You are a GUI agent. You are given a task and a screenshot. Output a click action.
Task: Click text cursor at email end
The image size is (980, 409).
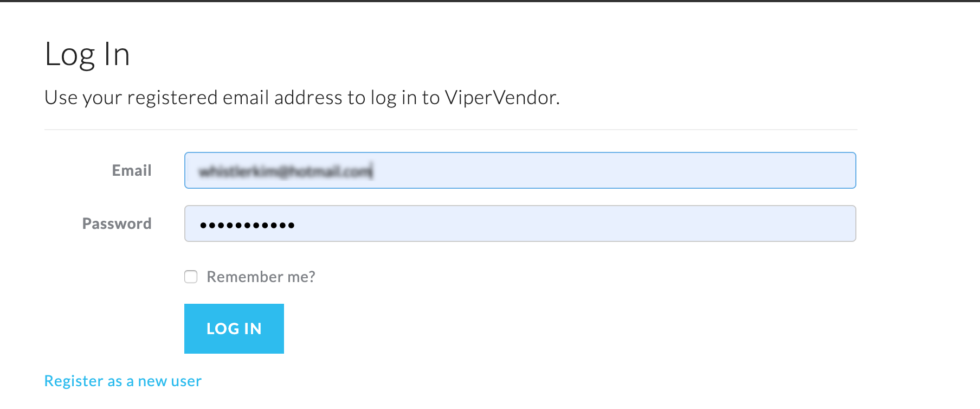(373, 171)
